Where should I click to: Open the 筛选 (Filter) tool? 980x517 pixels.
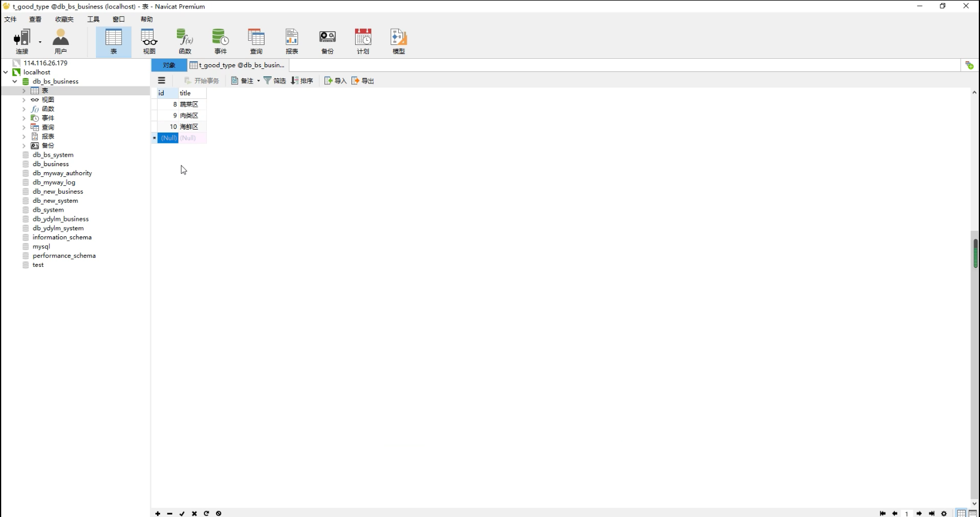[275, 80]
